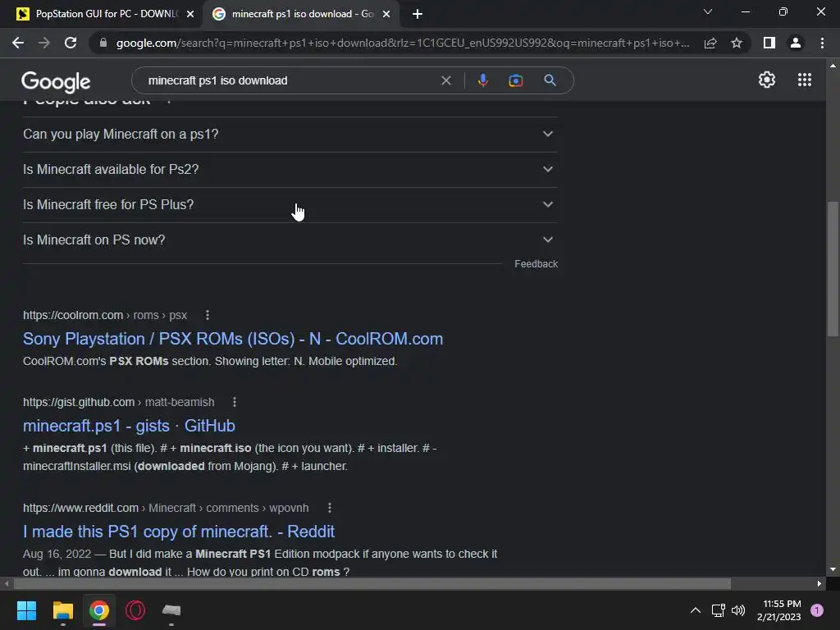Click the vertical scrollbar thumb

833,268
